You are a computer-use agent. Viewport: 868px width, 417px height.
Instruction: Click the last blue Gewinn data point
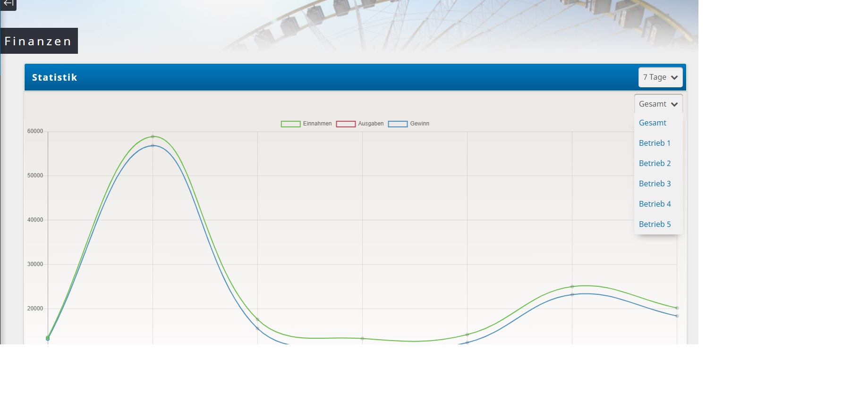click(677, 316)
